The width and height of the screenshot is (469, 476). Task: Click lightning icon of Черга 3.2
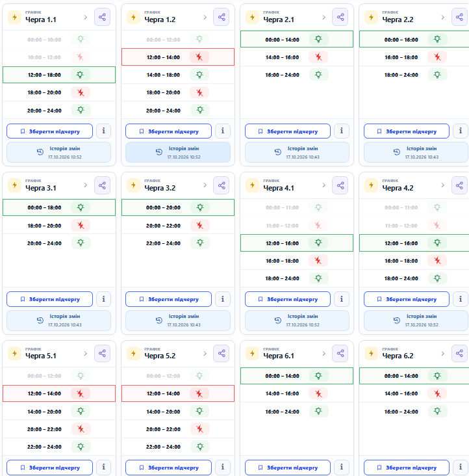click(x=133, y=185)
